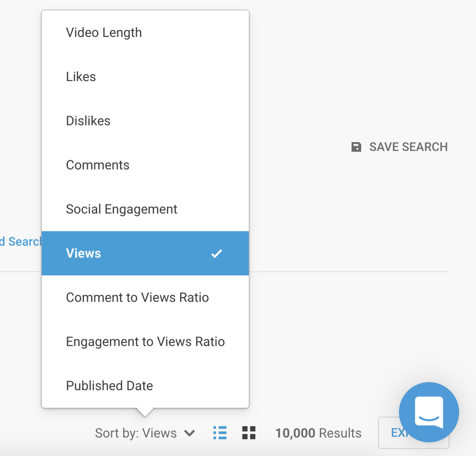Click the floppy disk save icon
This screenshot has height=456, width=476.
[356, 147]
